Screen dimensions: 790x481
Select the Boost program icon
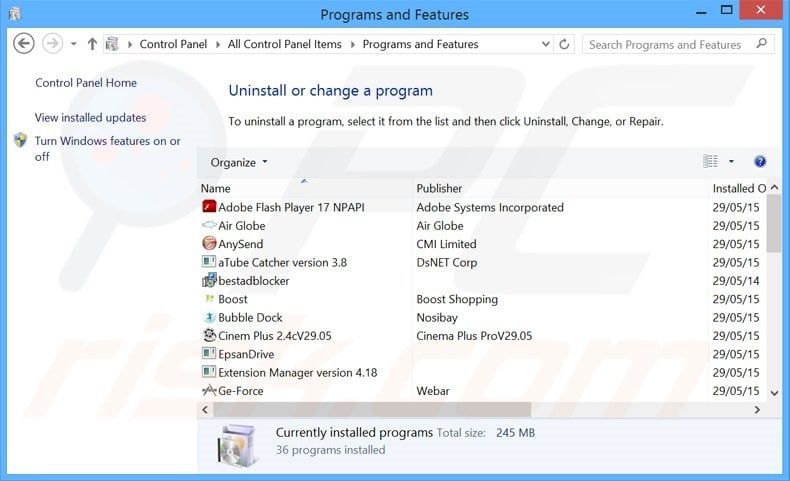point(209,298)
